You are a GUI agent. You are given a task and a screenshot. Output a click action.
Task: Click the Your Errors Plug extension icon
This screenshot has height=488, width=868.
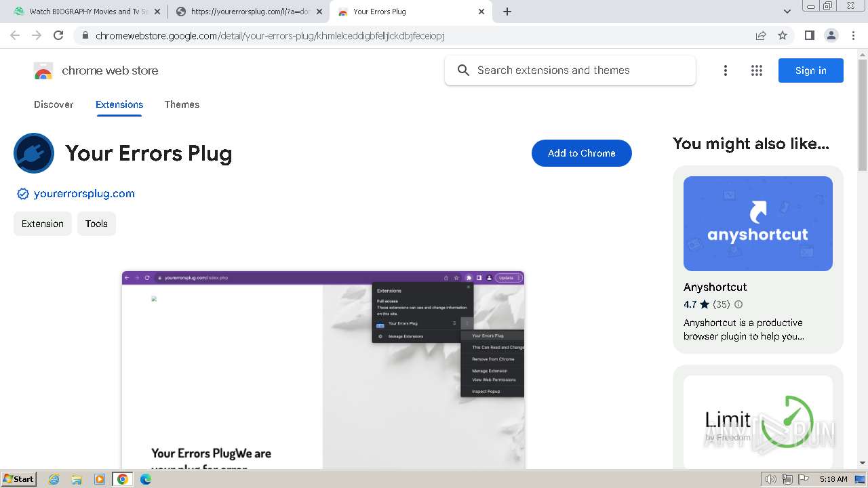(x=34, y=153)
